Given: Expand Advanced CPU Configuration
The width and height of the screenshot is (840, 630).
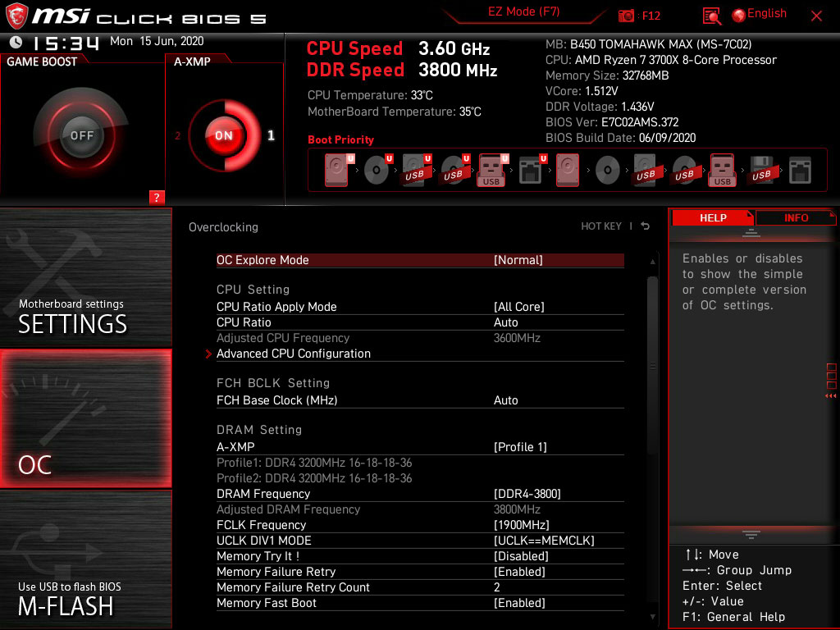Looking at the screenshot, I should (x=294, y=354).
